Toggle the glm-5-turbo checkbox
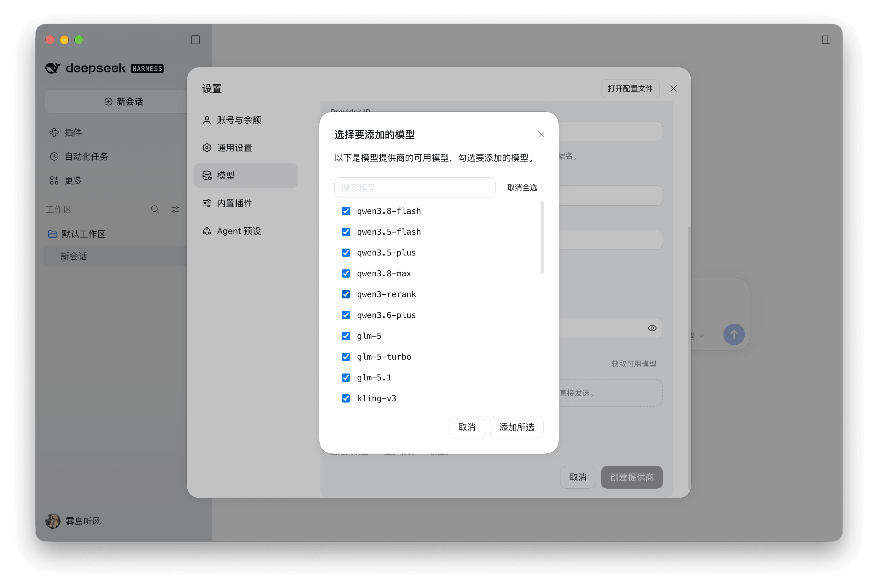 point(346,357)
